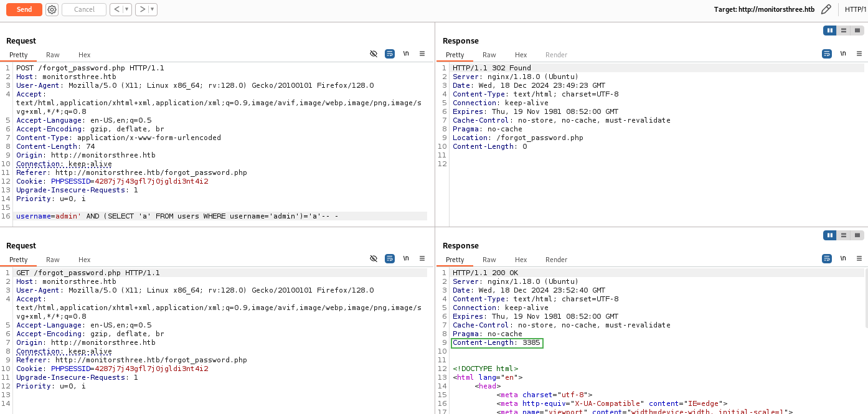Open Pretty tab in 302 Found response panel

pos(455,55)
